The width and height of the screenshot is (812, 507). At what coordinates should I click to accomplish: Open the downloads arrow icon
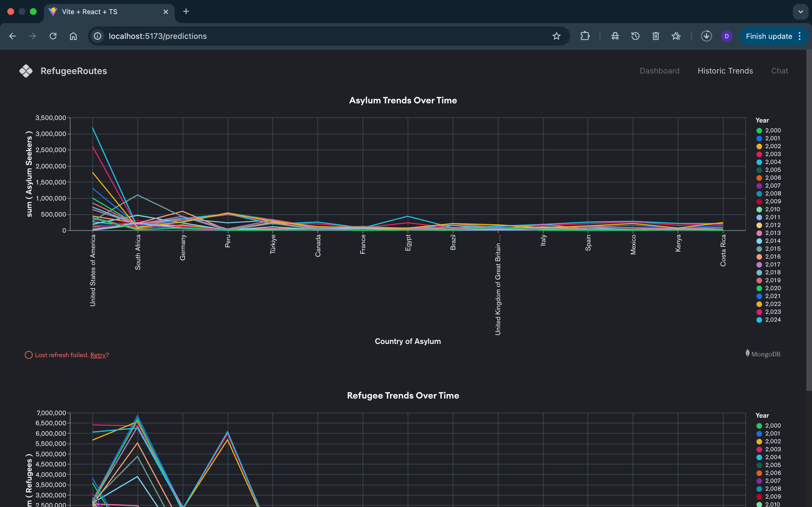tap(706, 36)
